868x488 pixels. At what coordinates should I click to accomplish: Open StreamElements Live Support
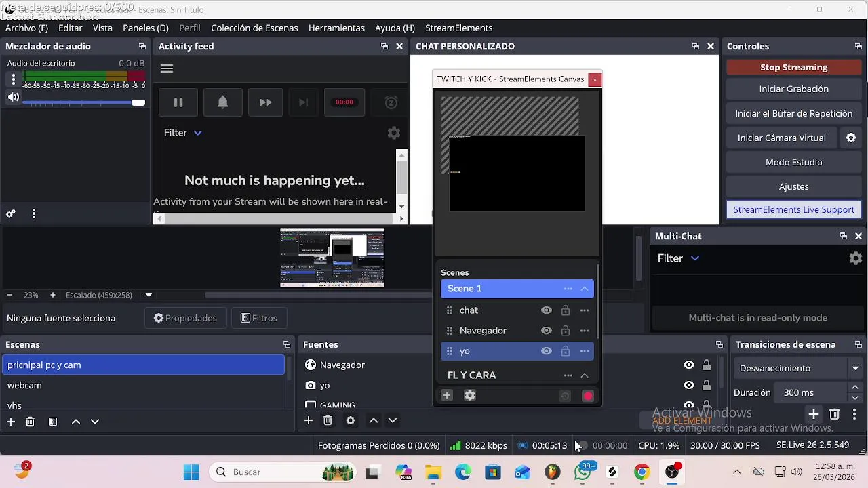[x=794, y=209]
